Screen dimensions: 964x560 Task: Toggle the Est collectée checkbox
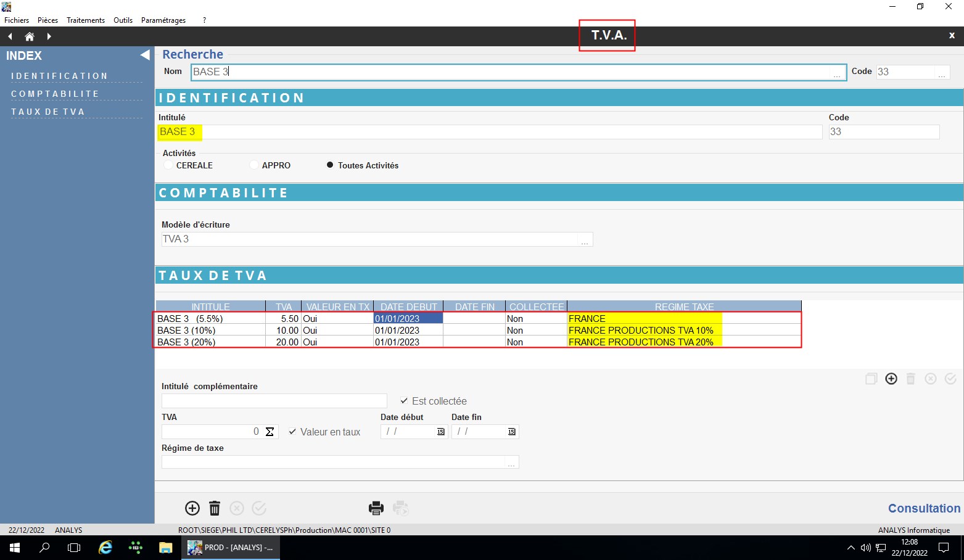(404, 401)
